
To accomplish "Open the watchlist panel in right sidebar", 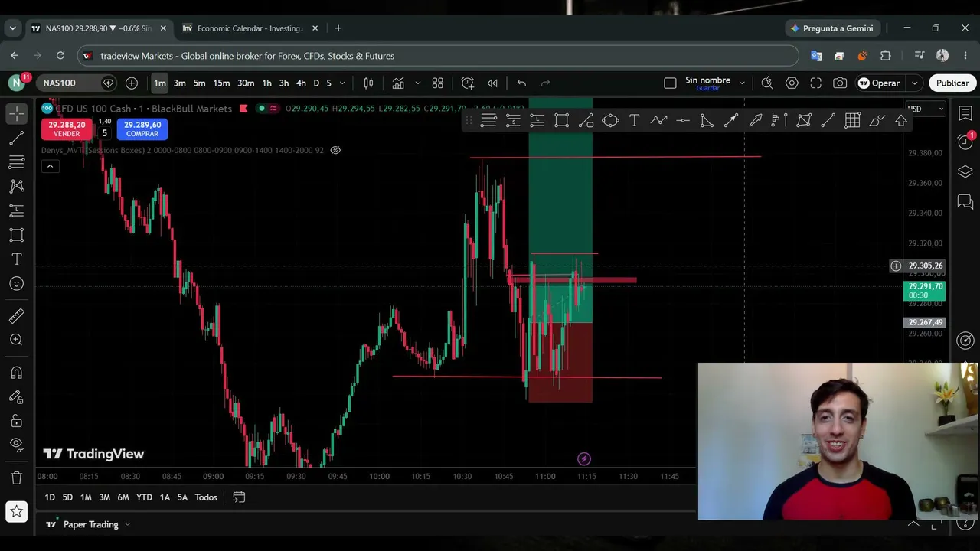I will point(965,113).
